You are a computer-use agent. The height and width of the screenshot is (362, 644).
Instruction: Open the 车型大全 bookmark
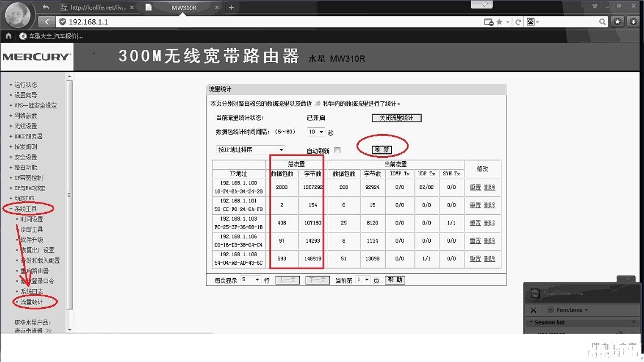pos(51,36)
